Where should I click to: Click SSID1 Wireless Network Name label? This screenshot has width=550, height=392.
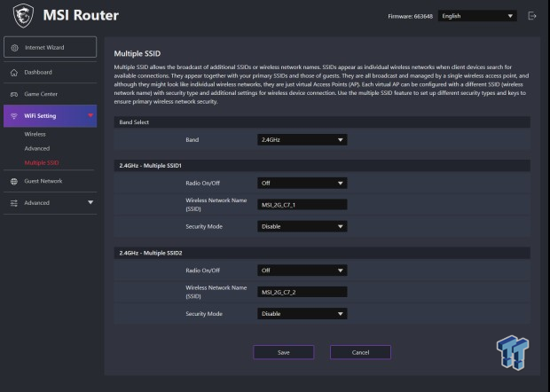[x=216, y=204]
